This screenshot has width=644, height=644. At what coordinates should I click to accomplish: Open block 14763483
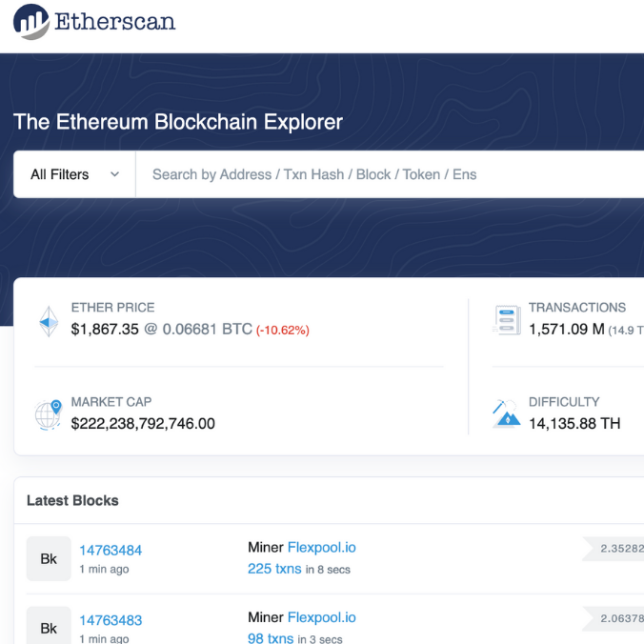point(111,620)
